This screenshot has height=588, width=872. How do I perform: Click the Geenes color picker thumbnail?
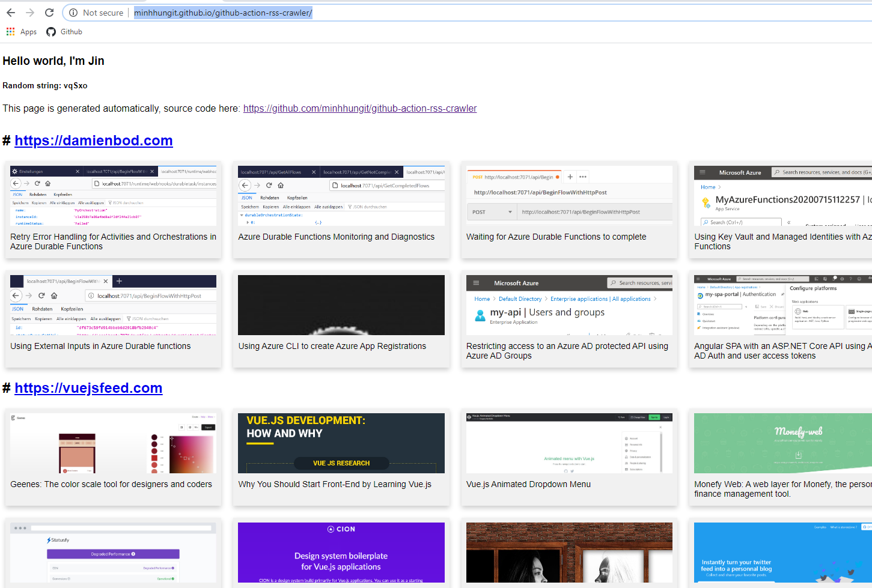113,443
